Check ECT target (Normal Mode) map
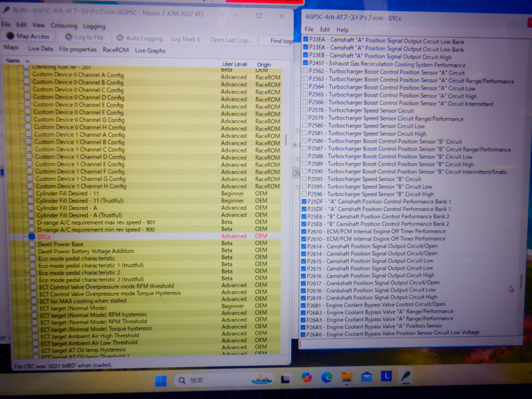Image resolution: width=532 pixels, height=399 pixels. coord(34,308)
